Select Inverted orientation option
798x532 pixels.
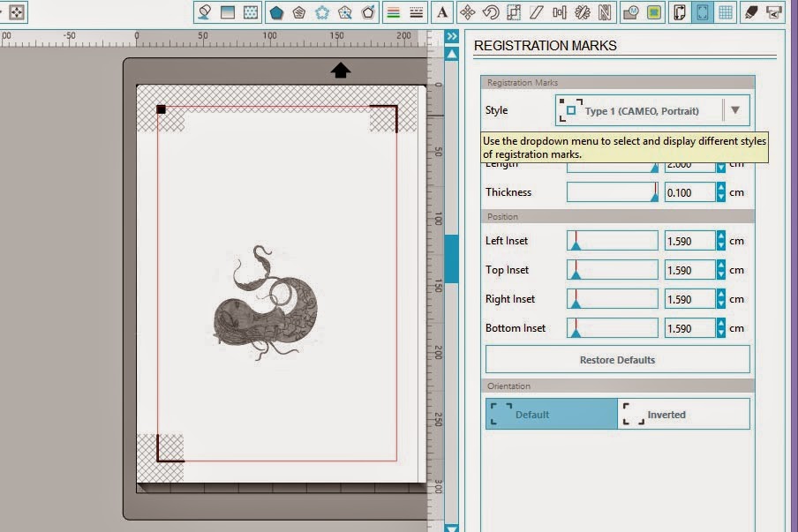coord(683,414)
